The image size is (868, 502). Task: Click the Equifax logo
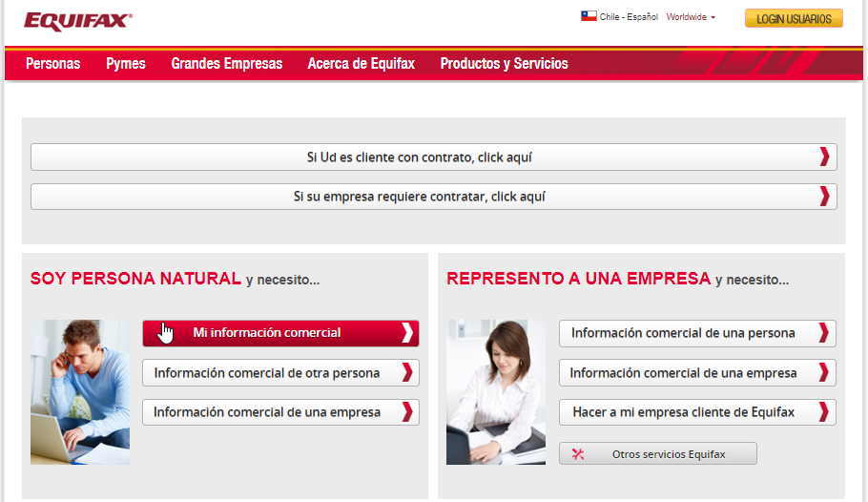pyautogui.click(x=78, y=21)
